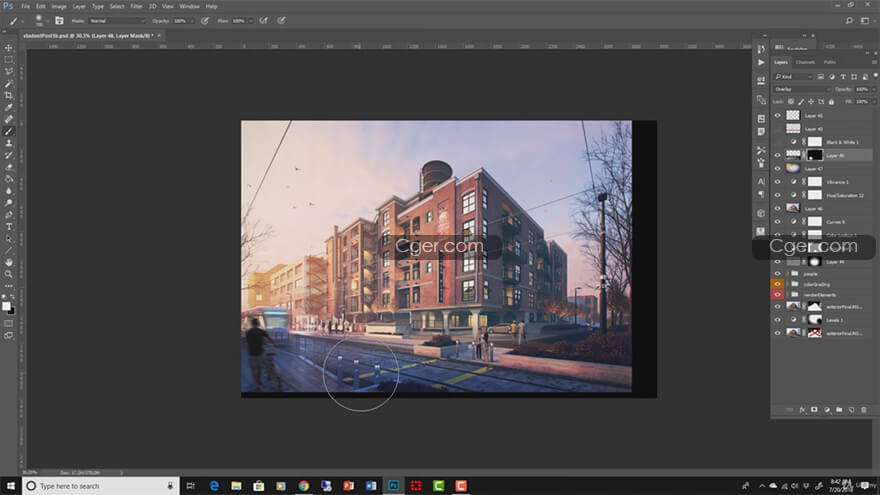Screen dimensions: 880x495
Task: Select the Layer 48 mask thumbnail
Action: coord(814,155)
